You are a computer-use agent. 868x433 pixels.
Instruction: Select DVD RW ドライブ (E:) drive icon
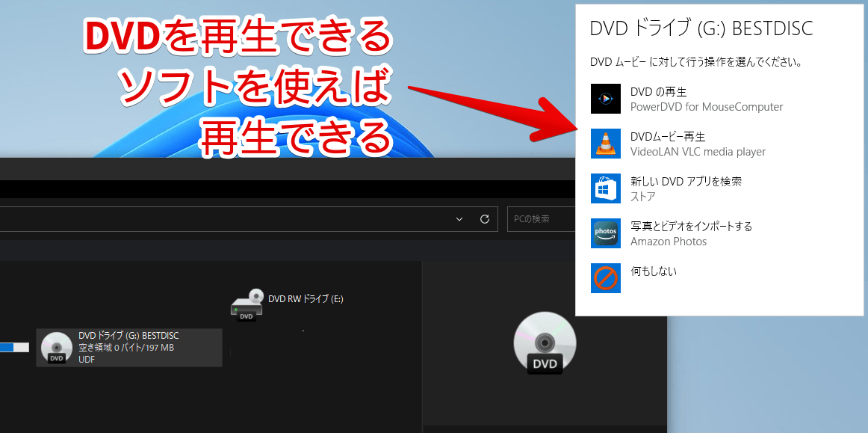click(247, 305)
